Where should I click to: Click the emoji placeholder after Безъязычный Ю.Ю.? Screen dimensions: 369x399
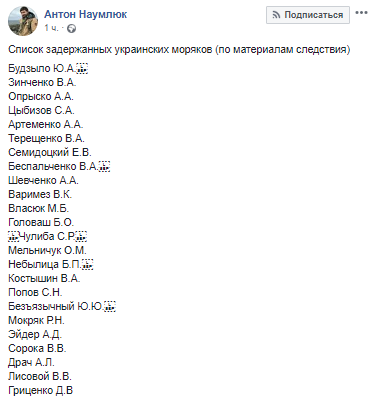110,307
